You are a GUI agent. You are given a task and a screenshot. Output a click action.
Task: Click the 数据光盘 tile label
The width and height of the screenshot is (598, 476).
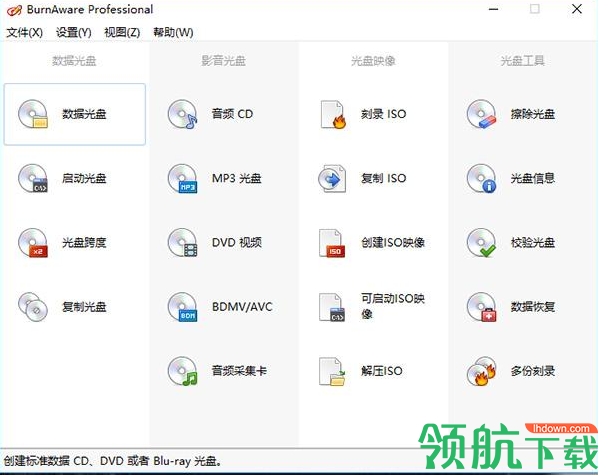[84, 114]
